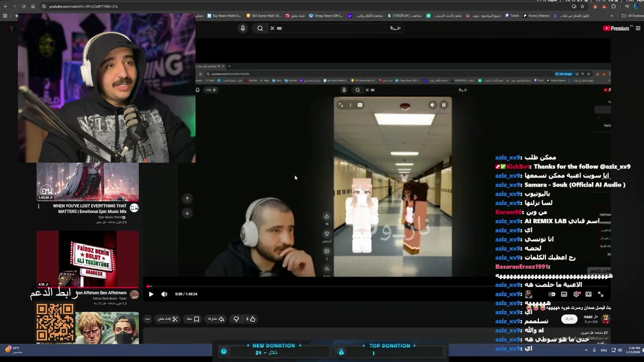Open more actions three-dot menu below video

coord(147,319)
